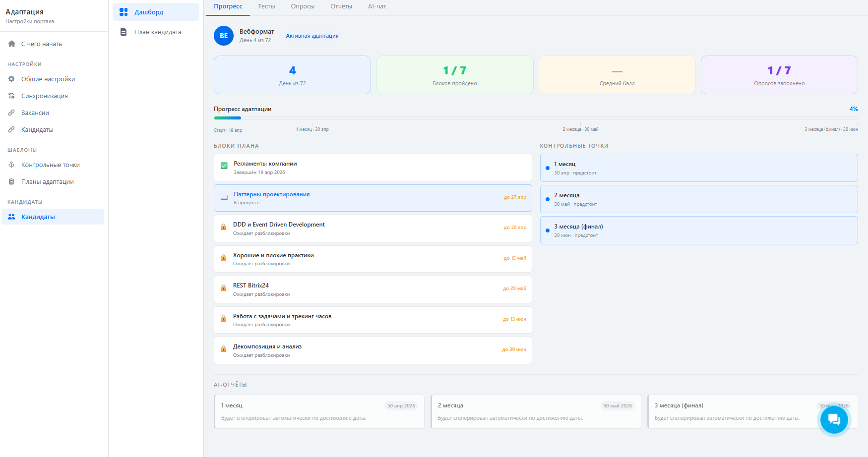Click the home icon beside С чего начать

[12, 44]
